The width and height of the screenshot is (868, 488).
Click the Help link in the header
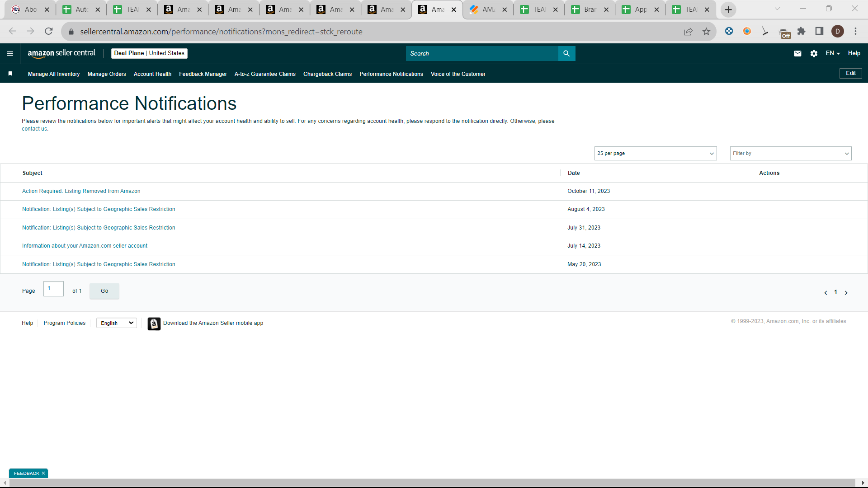[854, 53]
